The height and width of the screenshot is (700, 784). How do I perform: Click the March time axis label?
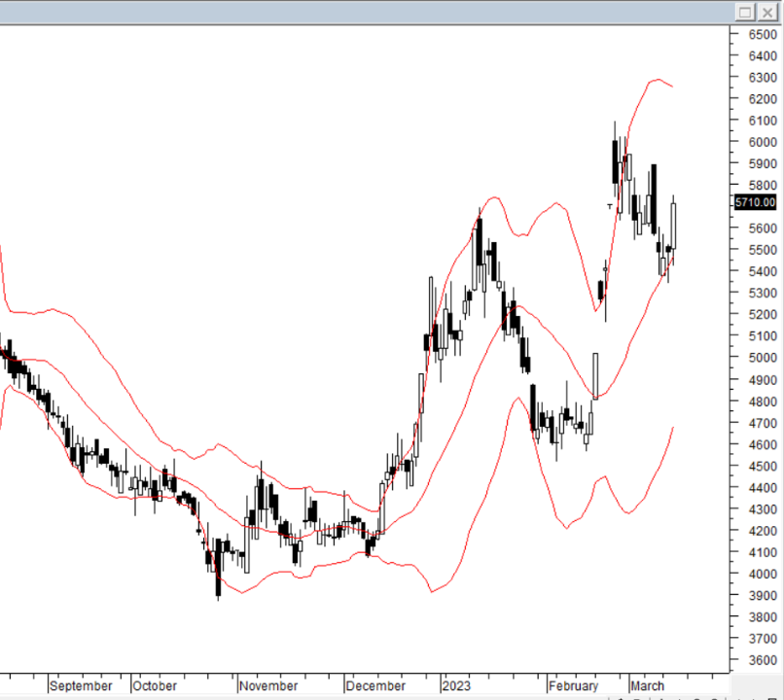pos(647,685)
